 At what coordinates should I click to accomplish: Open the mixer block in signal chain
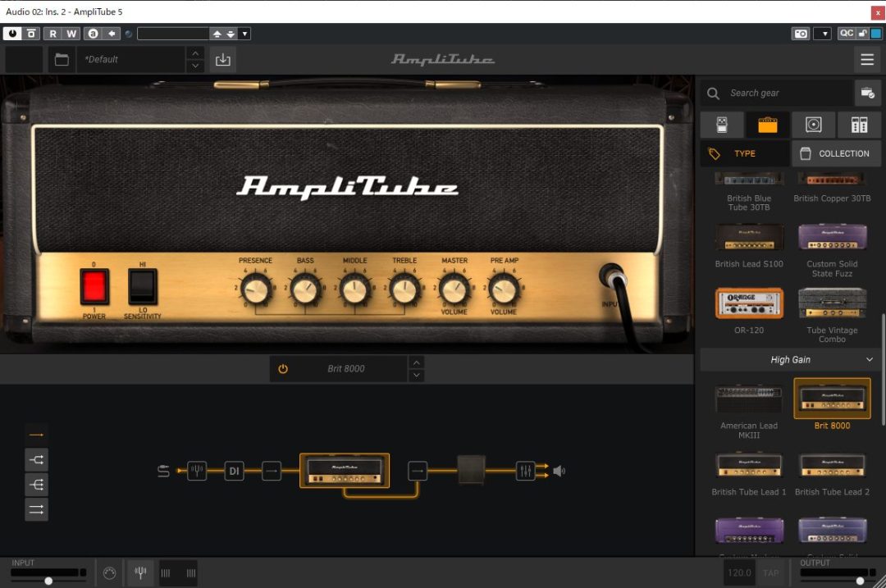tap(525, 471)
